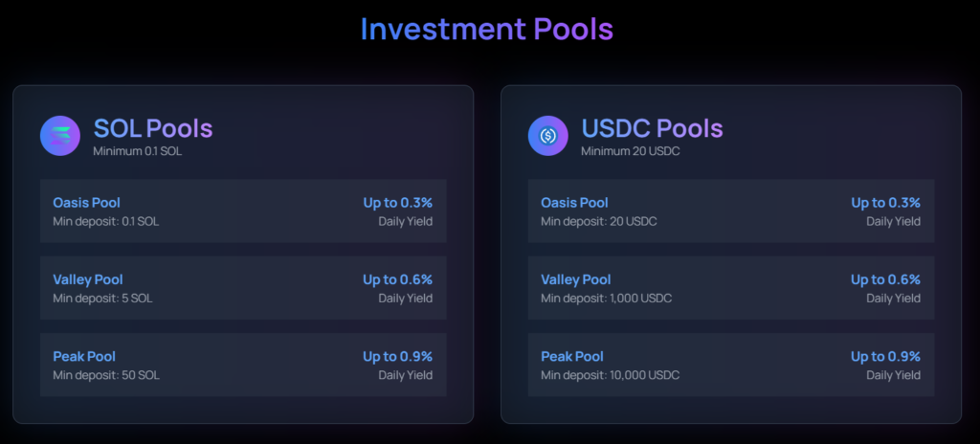Select the USDC Valley Pool row
980x444 pixels.
(x=731, y=288)
